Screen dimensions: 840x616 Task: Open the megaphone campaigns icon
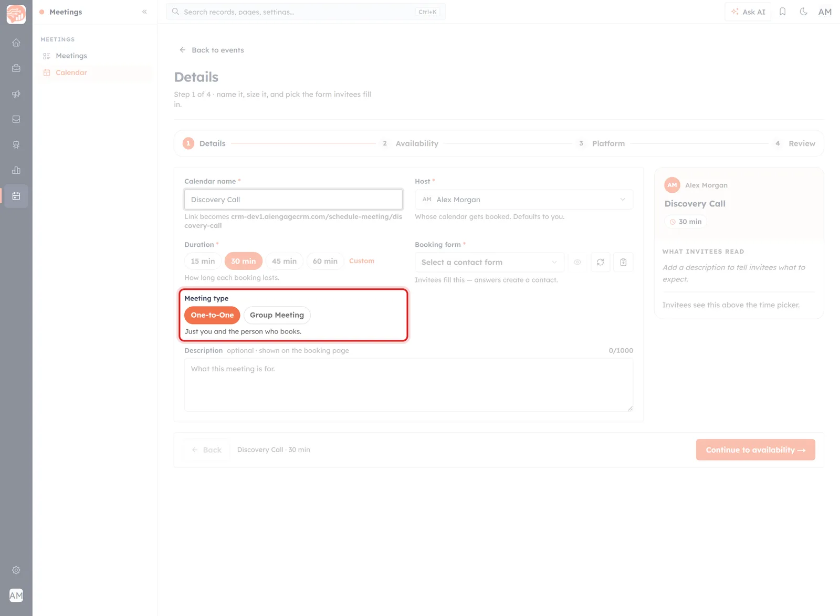16,94
